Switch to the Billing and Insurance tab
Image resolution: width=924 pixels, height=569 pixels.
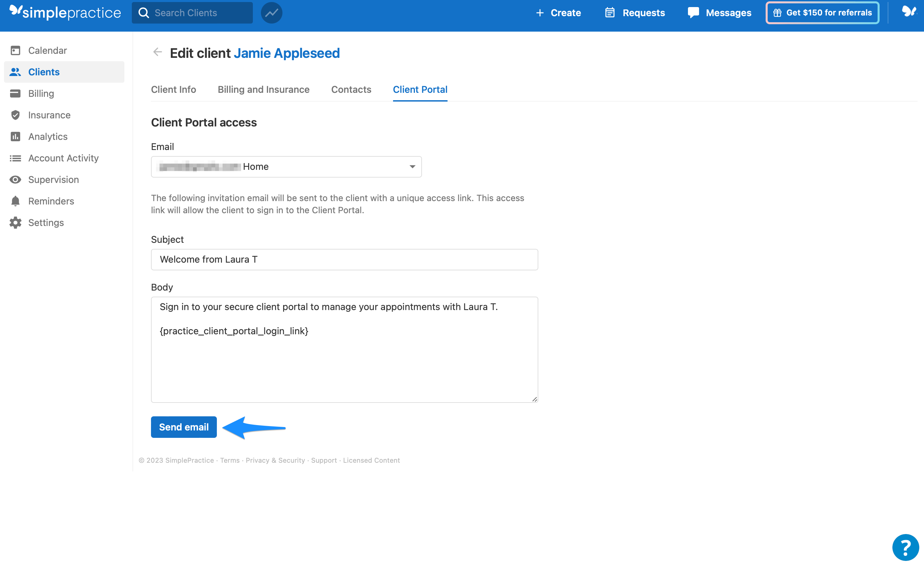[263, 89]
